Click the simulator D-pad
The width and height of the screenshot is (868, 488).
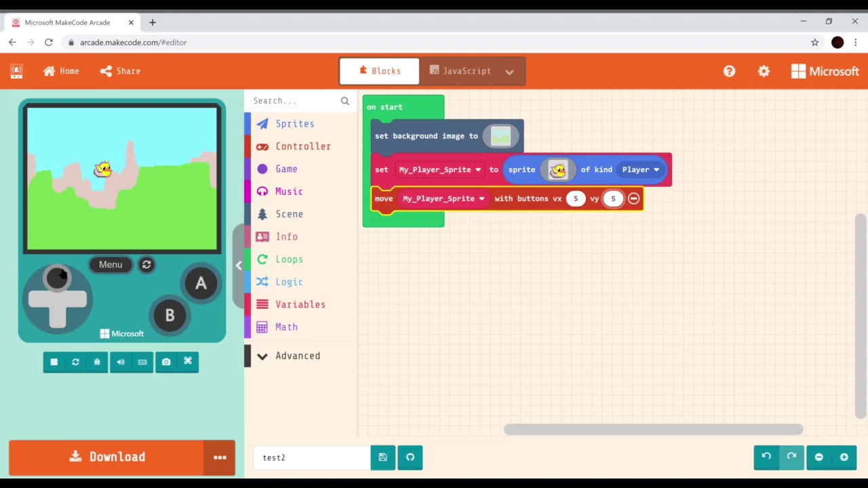tap(58, 300)
